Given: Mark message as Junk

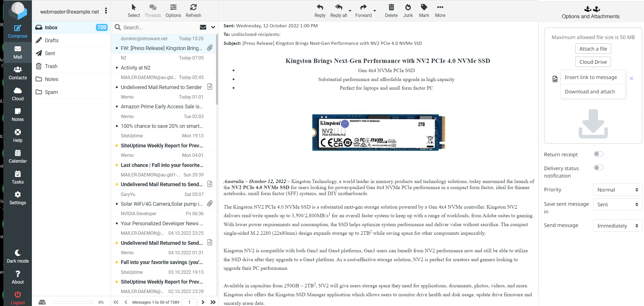Looking at the screenshot, I should point(408,11).
